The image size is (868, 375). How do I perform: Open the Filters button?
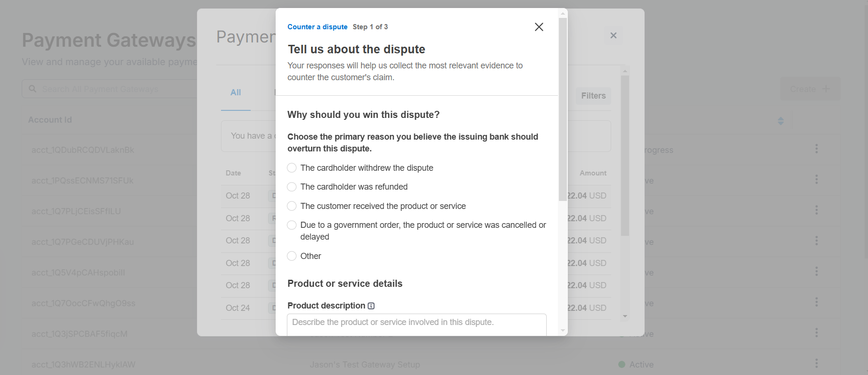(x=593, y=96)
